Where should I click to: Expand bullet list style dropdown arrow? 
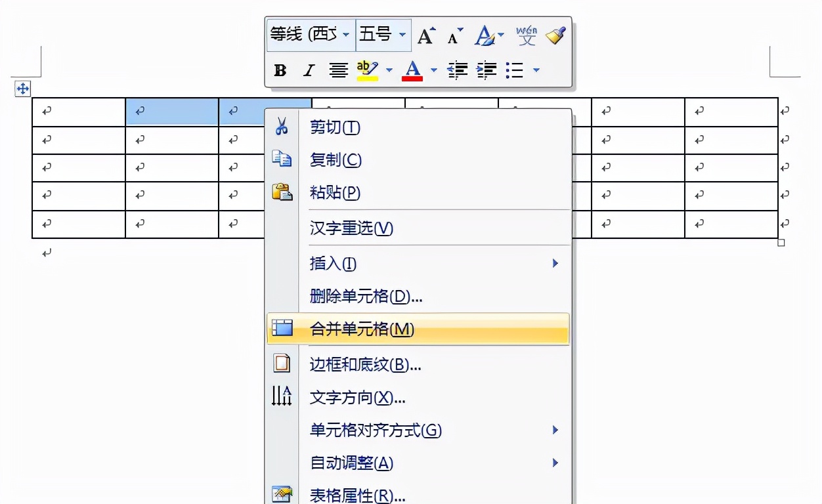[536, 70]
